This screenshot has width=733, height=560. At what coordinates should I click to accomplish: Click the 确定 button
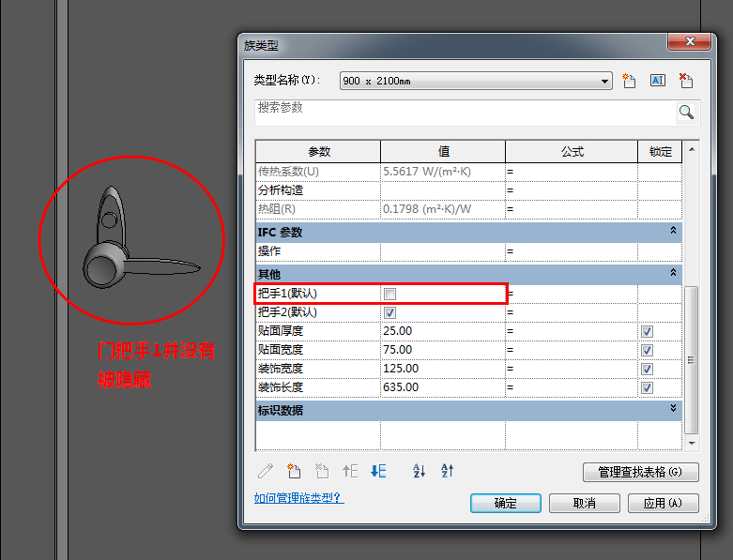(506, 503)
